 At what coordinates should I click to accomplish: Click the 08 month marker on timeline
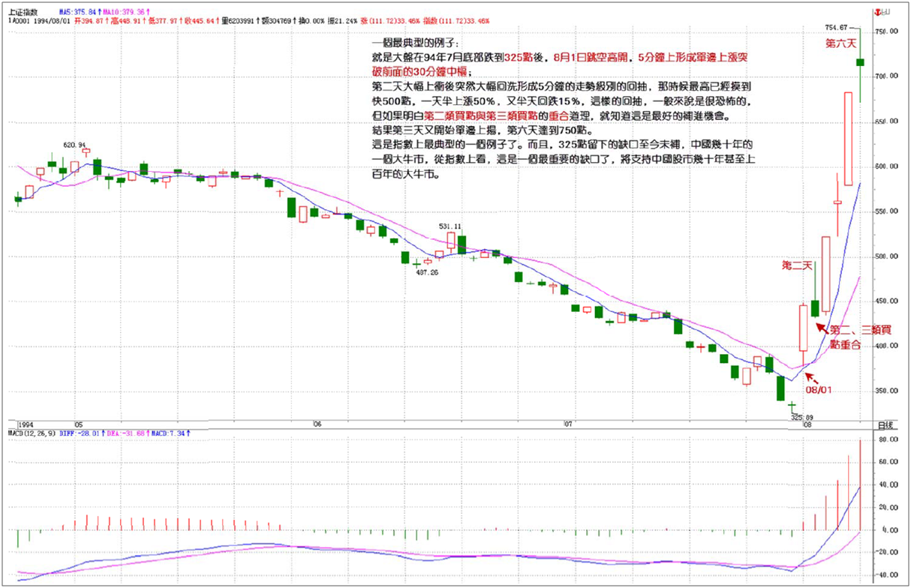coord(806,424)
